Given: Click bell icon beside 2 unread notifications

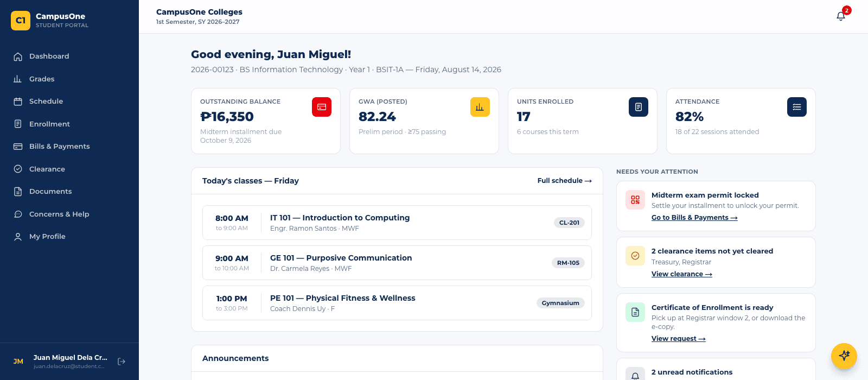Looking at the screenshot, I should tap(635, 375).
